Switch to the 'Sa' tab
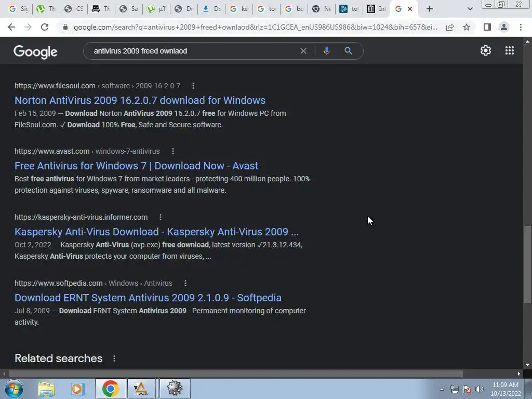Screen dimensions: 532x399 pos(129,9)
